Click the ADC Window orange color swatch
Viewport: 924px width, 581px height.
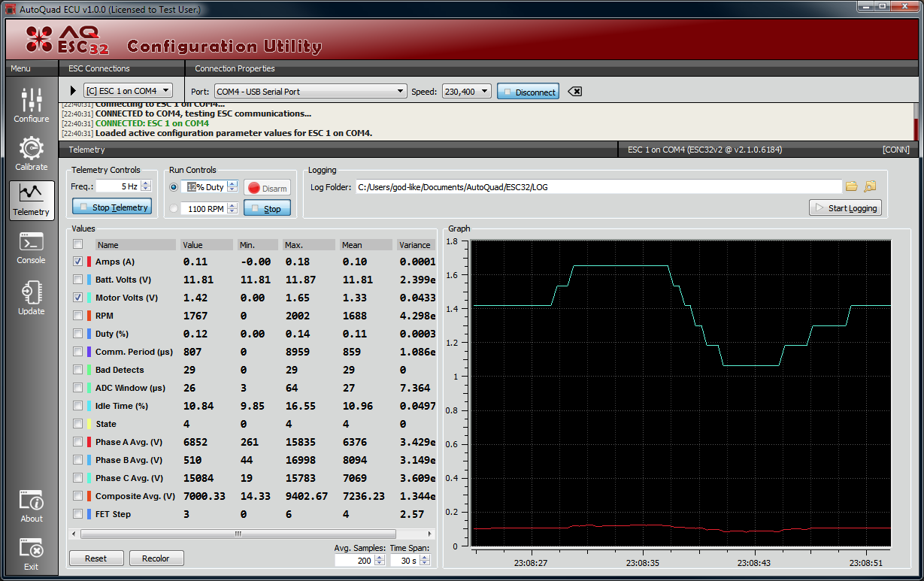coord(89,388)
